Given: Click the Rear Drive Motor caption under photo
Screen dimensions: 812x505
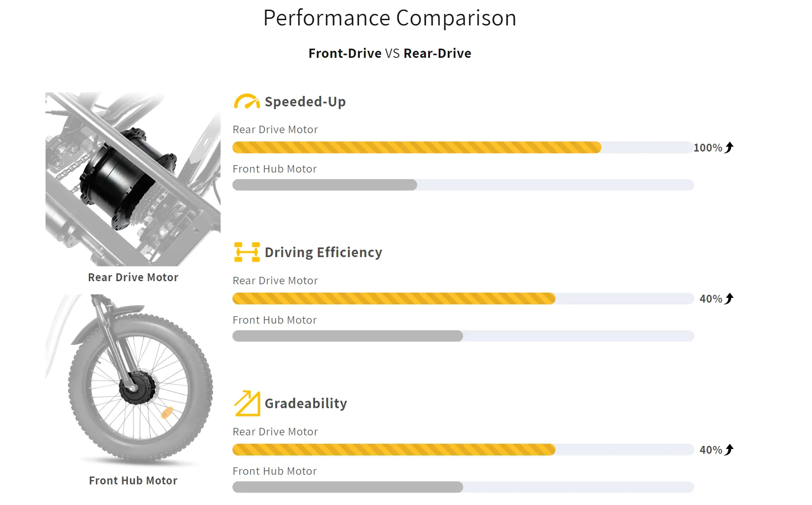Looking at the screenshot, I should coord(133,277).
